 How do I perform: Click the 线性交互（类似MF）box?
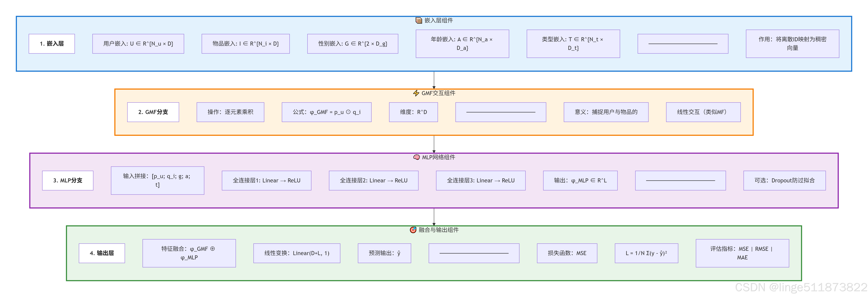point(703,112)
